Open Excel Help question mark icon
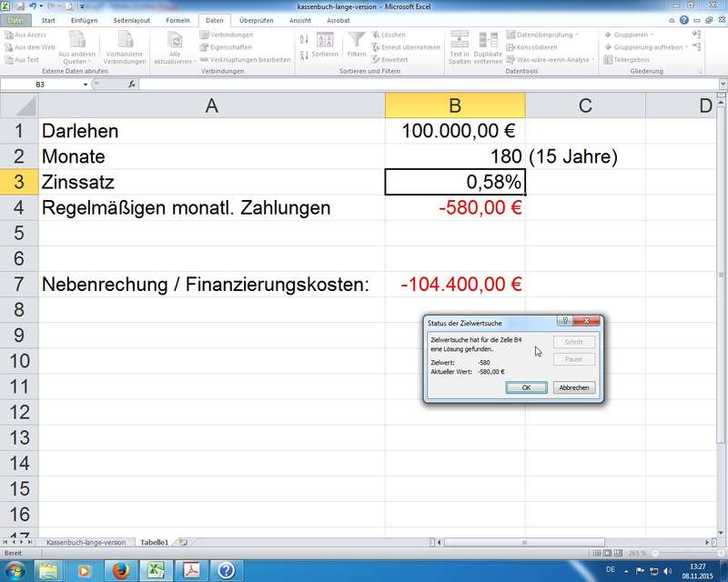Viewport: 728px width, 582px height. (684, 20)
